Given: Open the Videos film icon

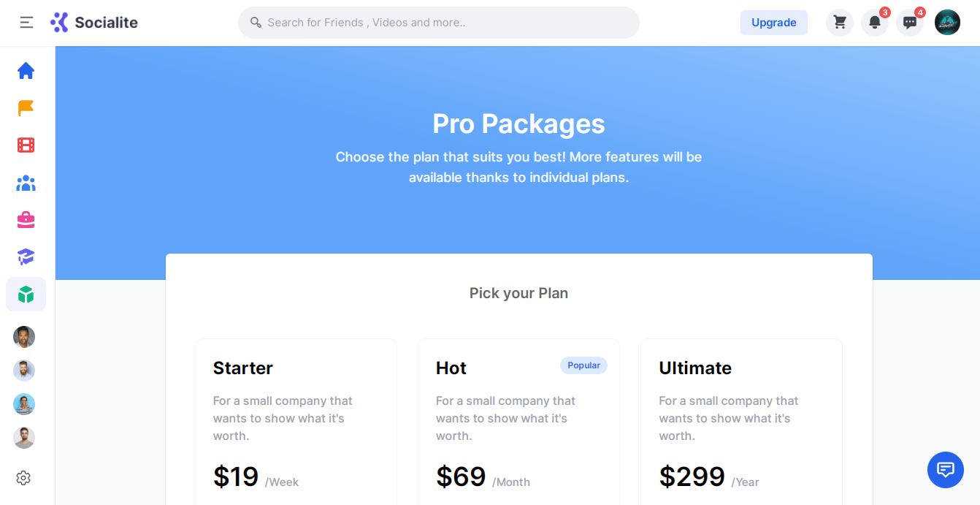Looking at the screenshot, I should 26,145.
